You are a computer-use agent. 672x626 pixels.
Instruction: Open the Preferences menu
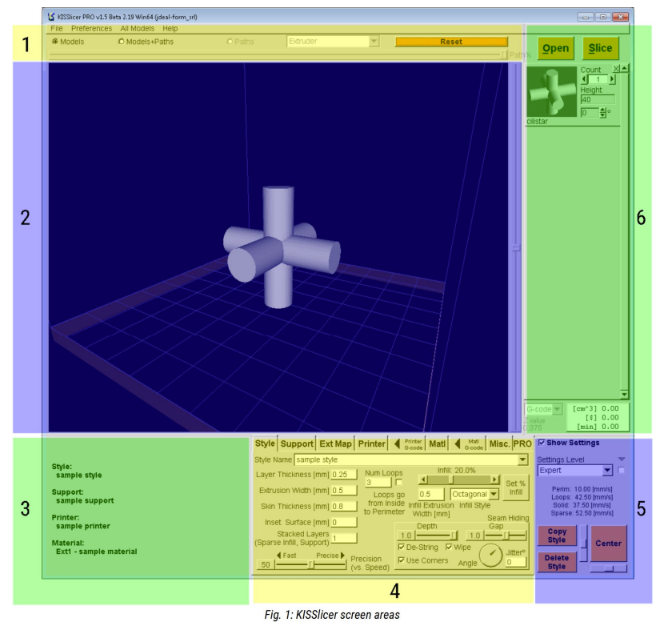click(x=91, y=28)
